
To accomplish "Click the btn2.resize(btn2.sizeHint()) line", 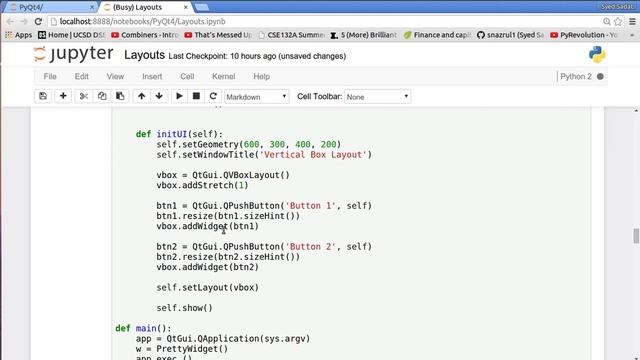I will pos(228,257).
